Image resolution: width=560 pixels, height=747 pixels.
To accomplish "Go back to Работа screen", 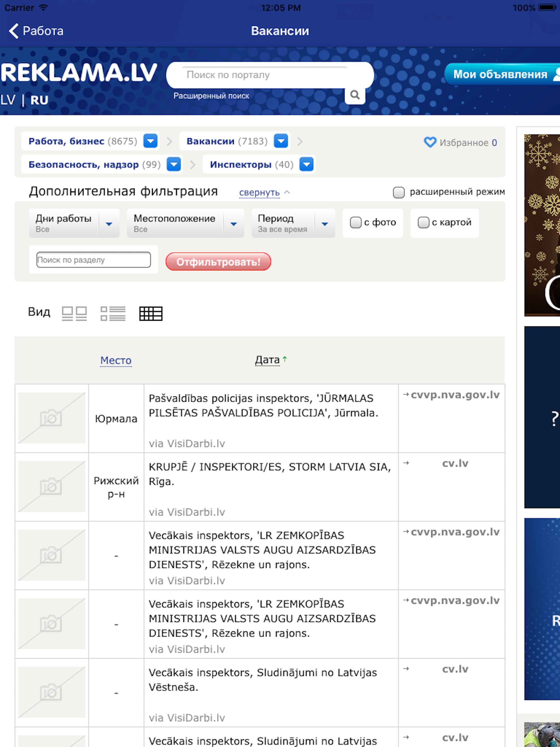I will click(36, 31).
